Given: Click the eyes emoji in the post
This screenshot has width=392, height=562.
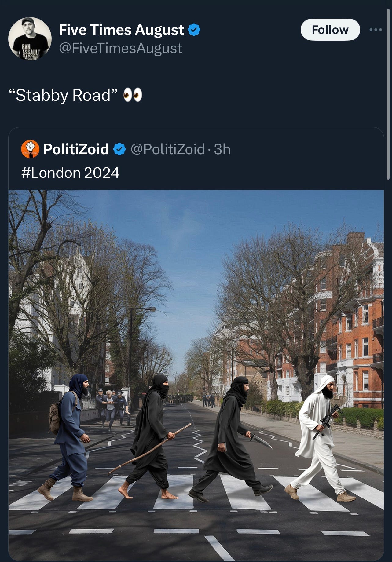Looking at the screenshot, I should (x=133, y=95).
